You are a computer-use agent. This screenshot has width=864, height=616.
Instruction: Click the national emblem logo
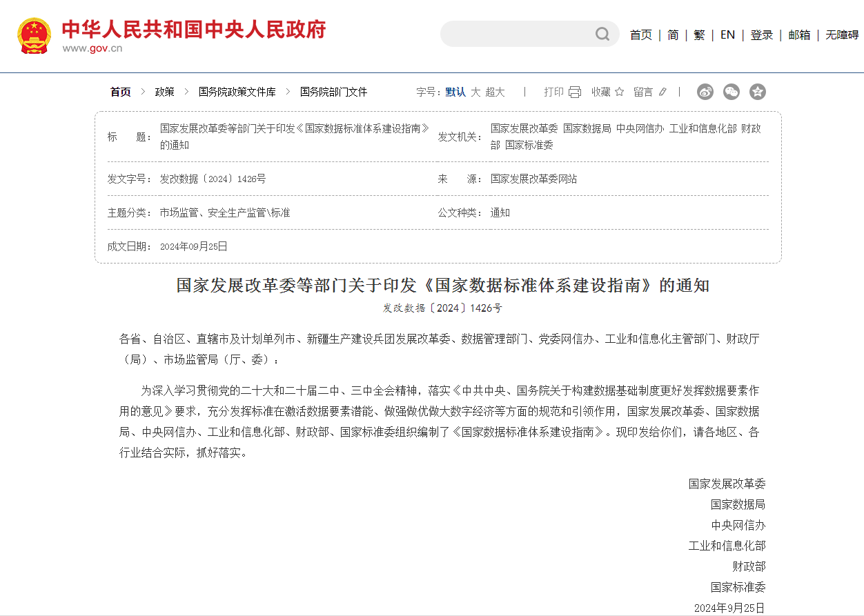pos(34,36)
